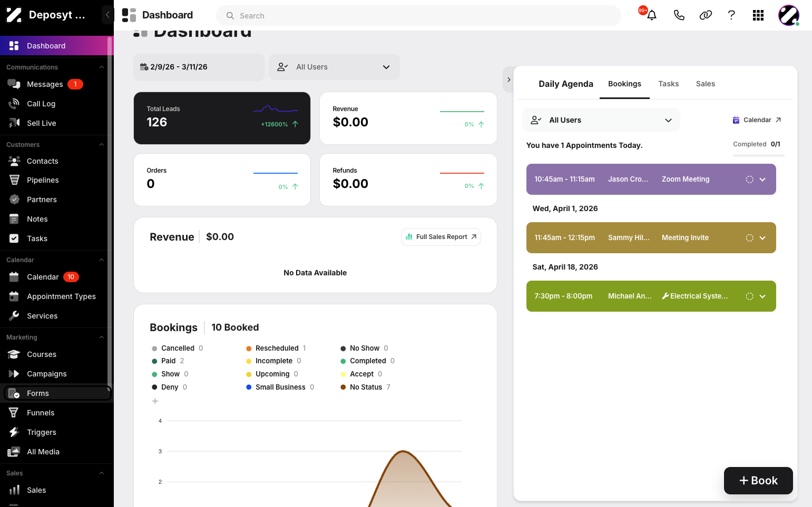Image resolution: width=812 pixels, height=507 pixels.
Task: Open Call Log from the sidebar
Action: [x=57, y=104]
